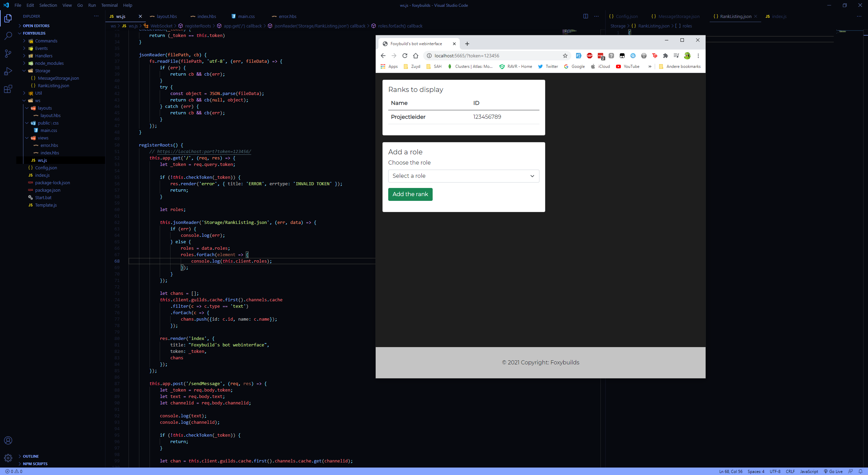Expand the OUTLINE section
Viewport: 868px width, 475px height.
point(31,456)
